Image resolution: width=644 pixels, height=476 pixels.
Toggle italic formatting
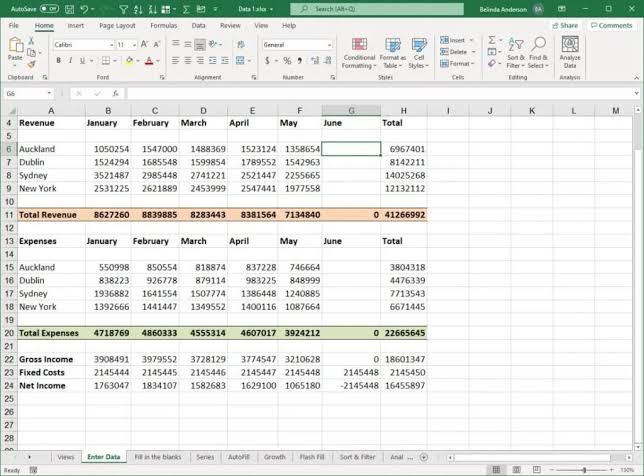pos(70,61)
